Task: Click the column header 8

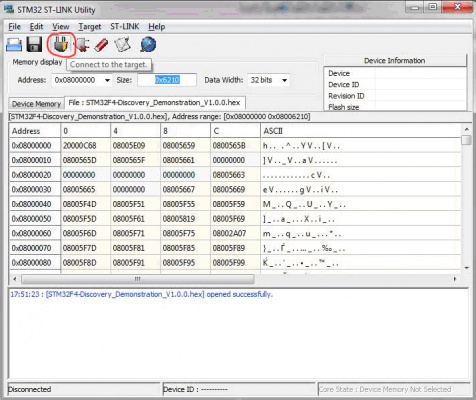Action: pos(185,131)
